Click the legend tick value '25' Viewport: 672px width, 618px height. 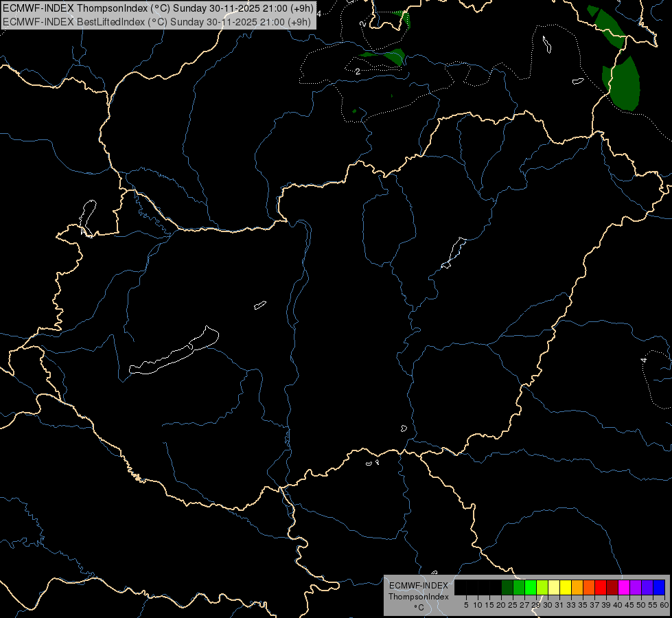513,605
